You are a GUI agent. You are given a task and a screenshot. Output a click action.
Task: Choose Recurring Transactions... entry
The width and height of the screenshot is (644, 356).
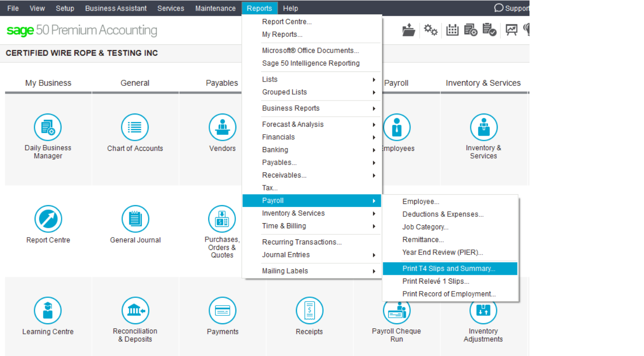[x=312, y=242]
